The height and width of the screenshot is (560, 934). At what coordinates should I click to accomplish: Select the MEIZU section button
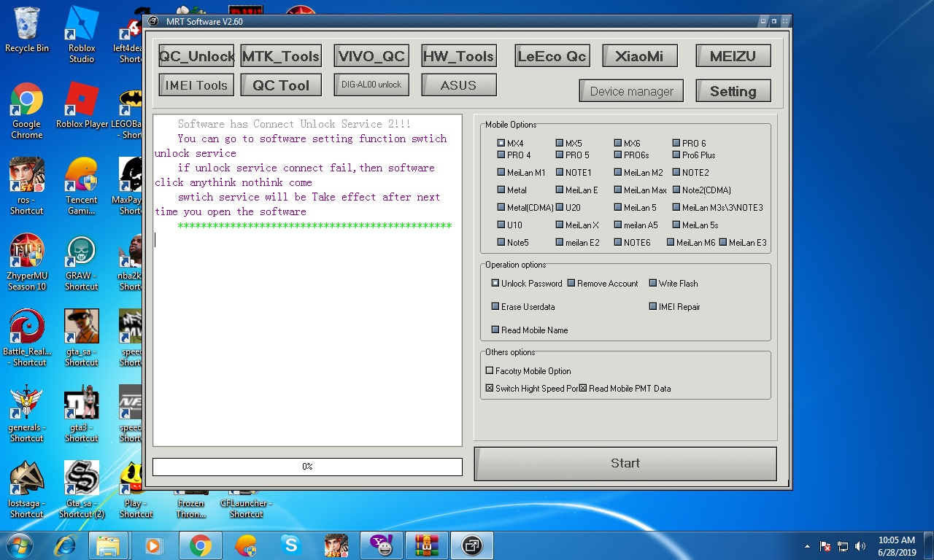[733, 55]
